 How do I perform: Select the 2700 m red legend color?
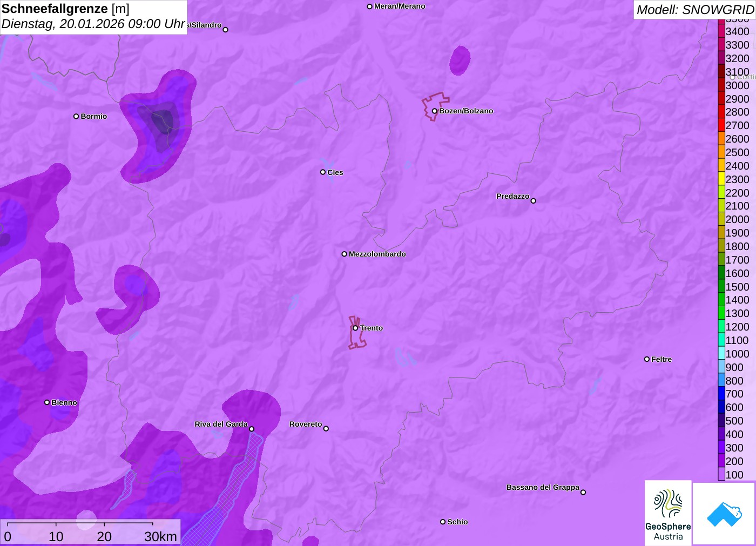click(721, 125)
